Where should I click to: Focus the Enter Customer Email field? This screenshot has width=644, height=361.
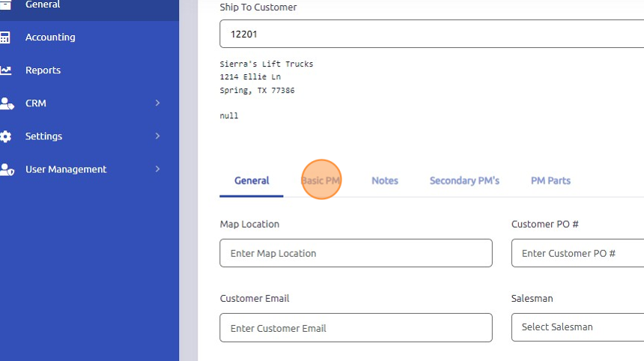tap(356, 328)
